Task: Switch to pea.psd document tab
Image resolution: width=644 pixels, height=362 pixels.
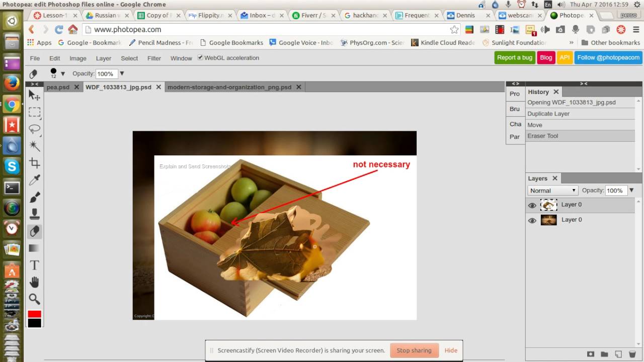Action: pos(58,87)
